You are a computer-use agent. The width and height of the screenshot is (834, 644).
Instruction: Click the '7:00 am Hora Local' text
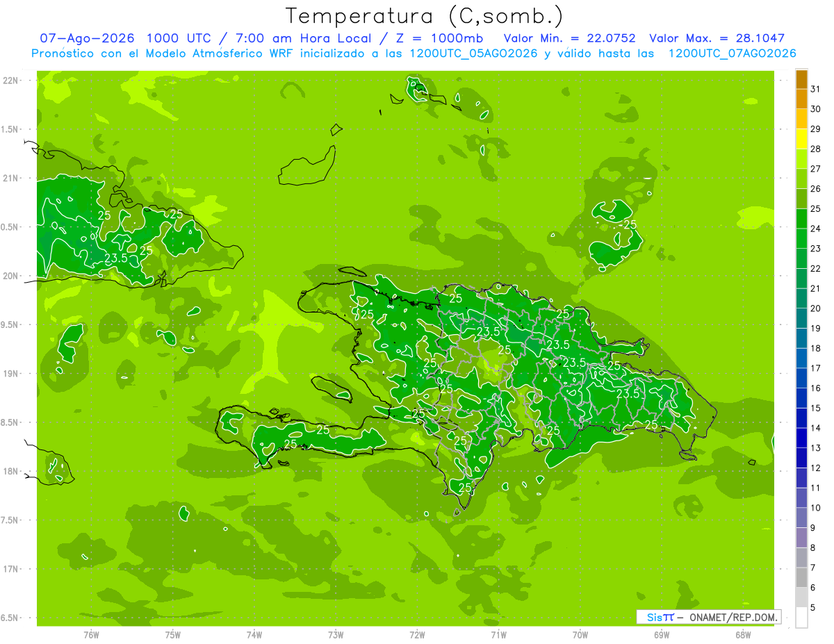304,38
